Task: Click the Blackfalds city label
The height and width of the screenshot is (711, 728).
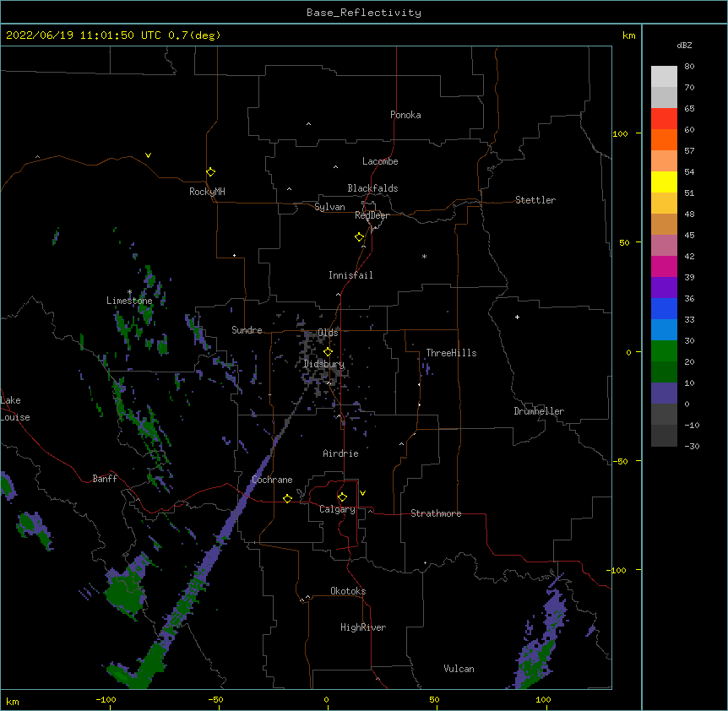Action: 372,188
